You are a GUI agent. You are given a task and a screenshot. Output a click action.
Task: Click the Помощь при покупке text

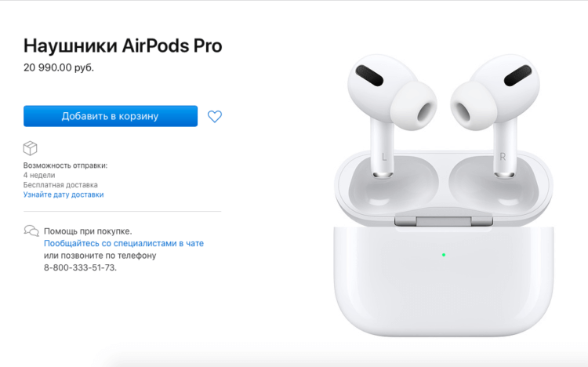click(x=88, y=231)
